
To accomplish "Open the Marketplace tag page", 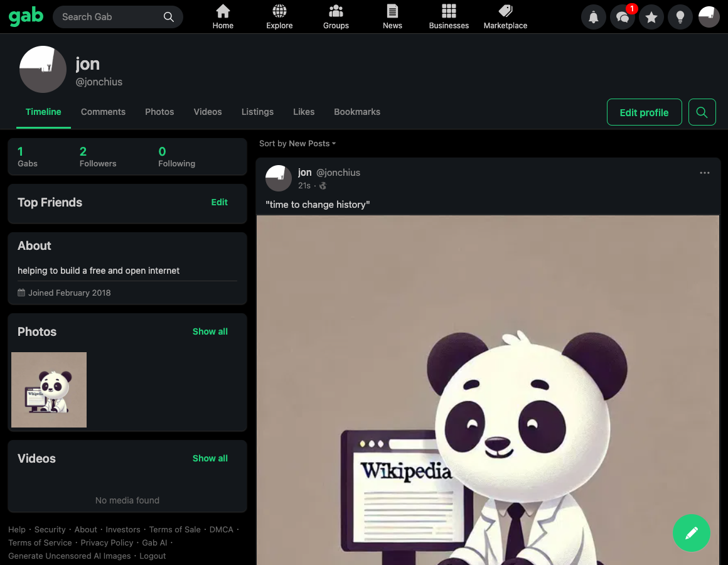I will click(506, 17).
